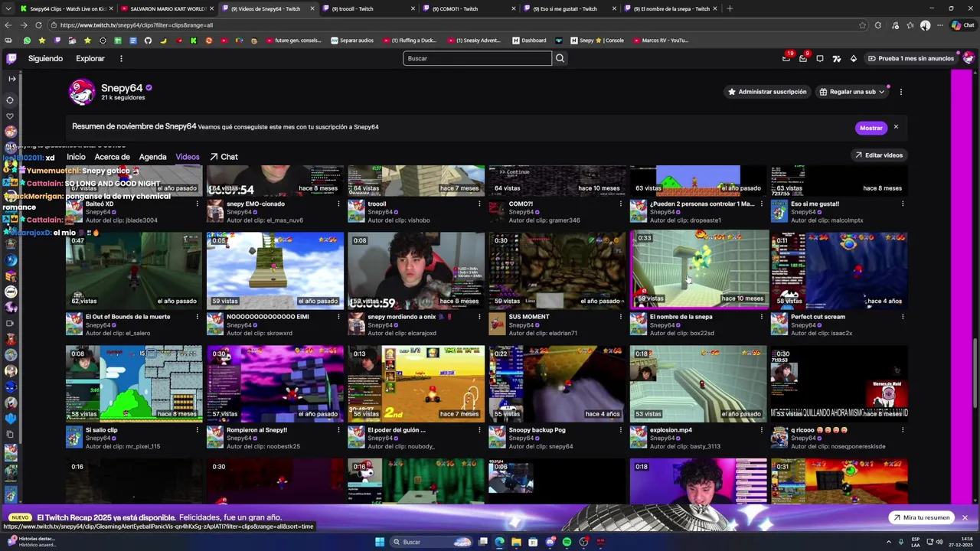Expand the left sidebar arrow
Image resolution: width=980 pixels, height=551 pixels.
(x=11, y=79)
